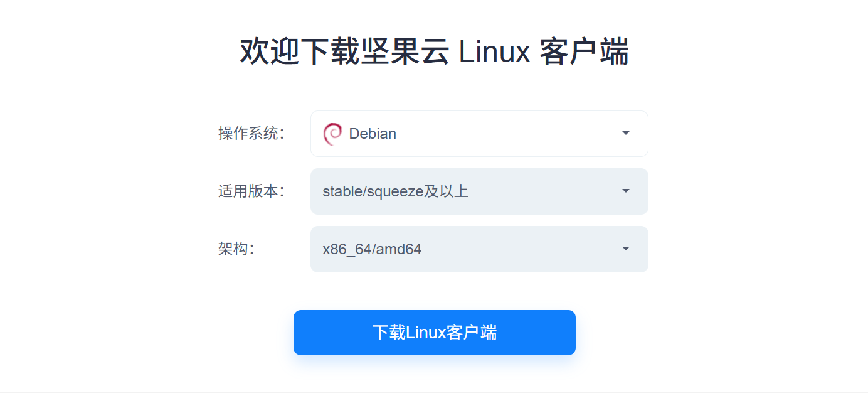Click the chevron next to stable/squeeze及以上

tap(625, 191)
